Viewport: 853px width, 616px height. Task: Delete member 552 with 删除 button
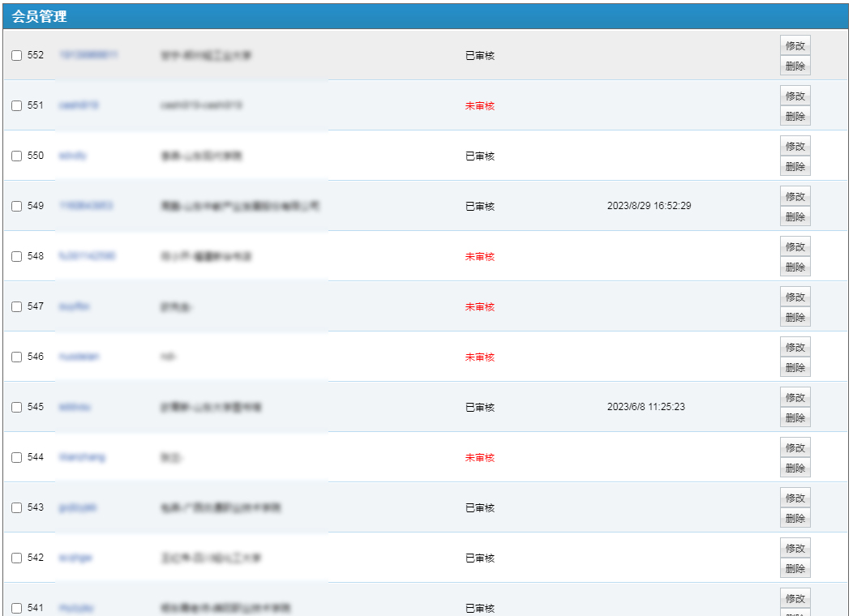[795, 66]
